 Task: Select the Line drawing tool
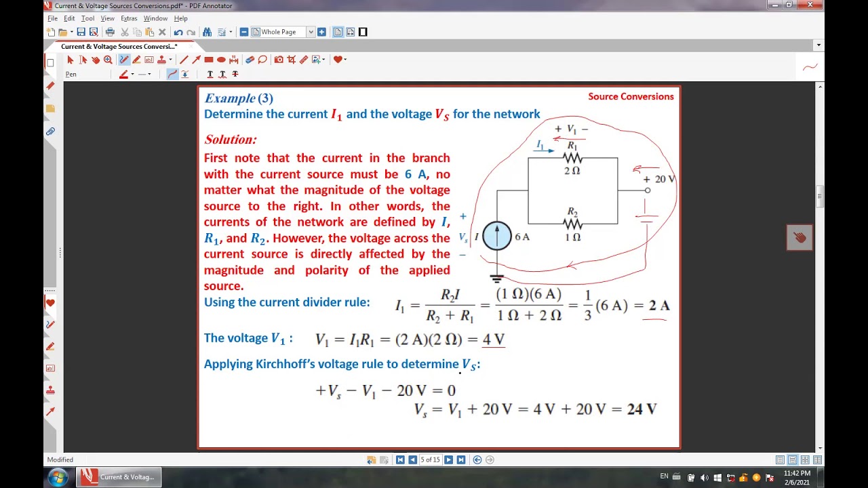point(184,60)
